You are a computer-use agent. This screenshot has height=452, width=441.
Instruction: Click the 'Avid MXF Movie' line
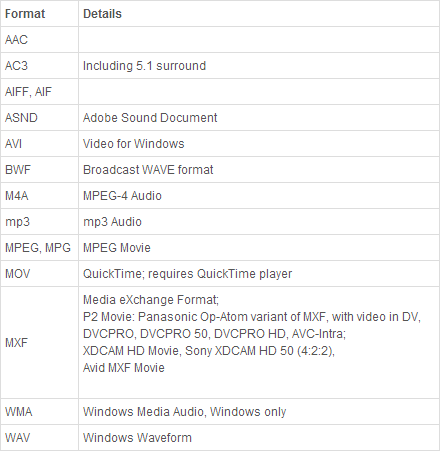[x=124, y=368]
